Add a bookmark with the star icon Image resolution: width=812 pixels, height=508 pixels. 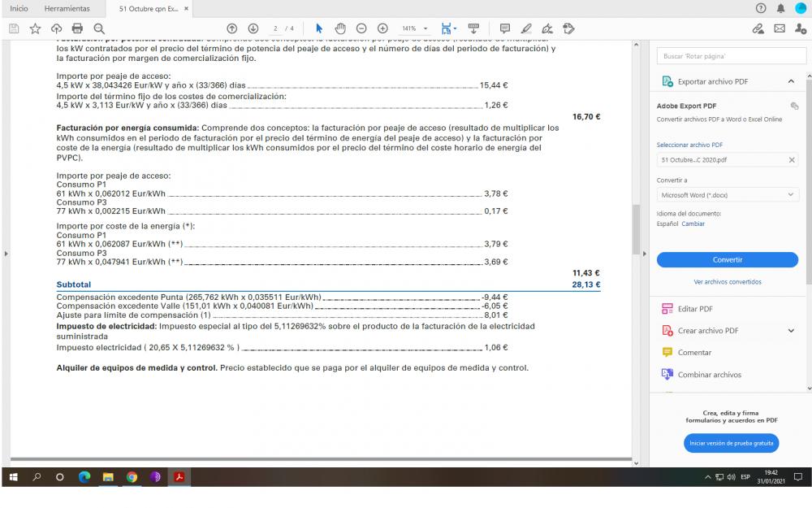[35, 28]
